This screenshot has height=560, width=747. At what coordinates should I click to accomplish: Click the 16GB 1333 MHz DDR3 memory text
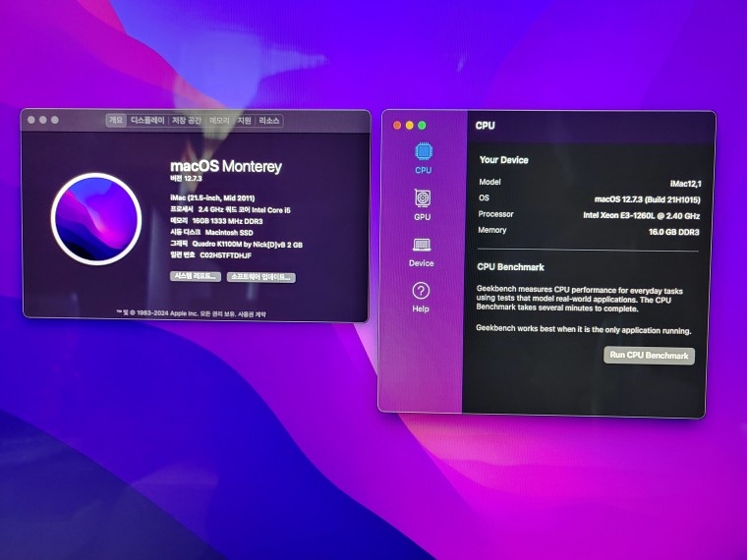[x=227, y=221]
